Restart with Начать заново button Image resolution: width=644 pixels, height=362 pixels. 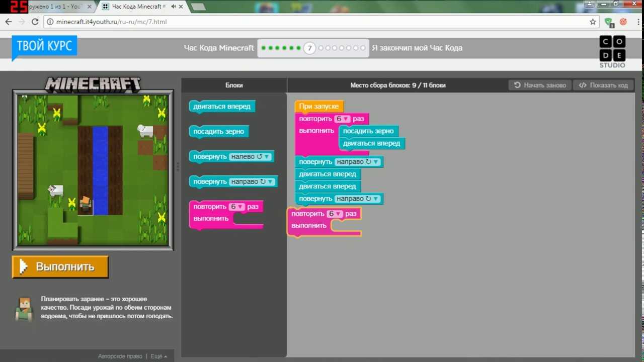tap(540, 85)
